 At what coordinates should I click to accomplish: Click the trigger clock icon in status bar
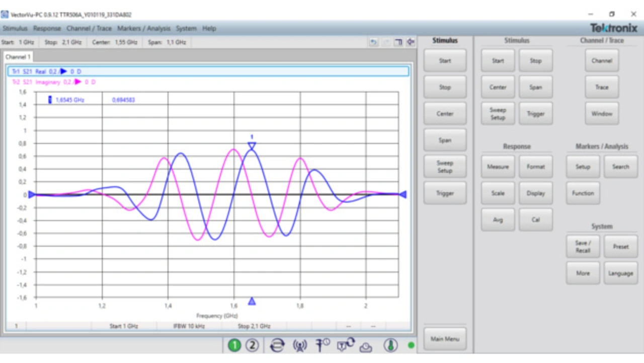click(x=323, y=345)
